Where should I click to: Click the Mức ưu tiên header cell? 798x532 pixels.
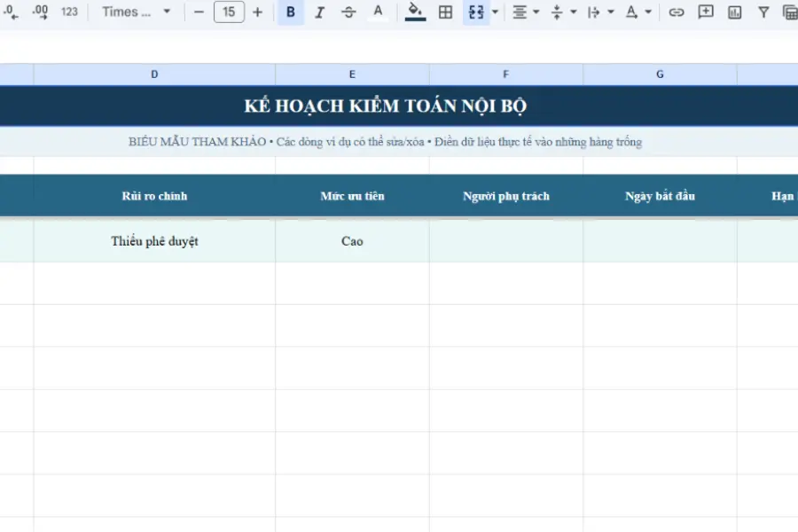pos(352,196)
